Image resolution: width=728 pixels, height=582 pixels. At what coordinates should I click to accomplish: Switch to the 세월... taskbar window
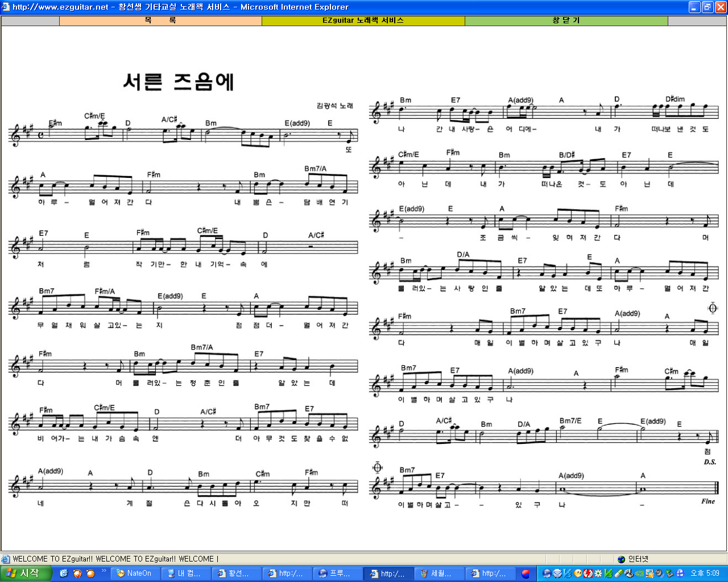[x=439, y=573]
